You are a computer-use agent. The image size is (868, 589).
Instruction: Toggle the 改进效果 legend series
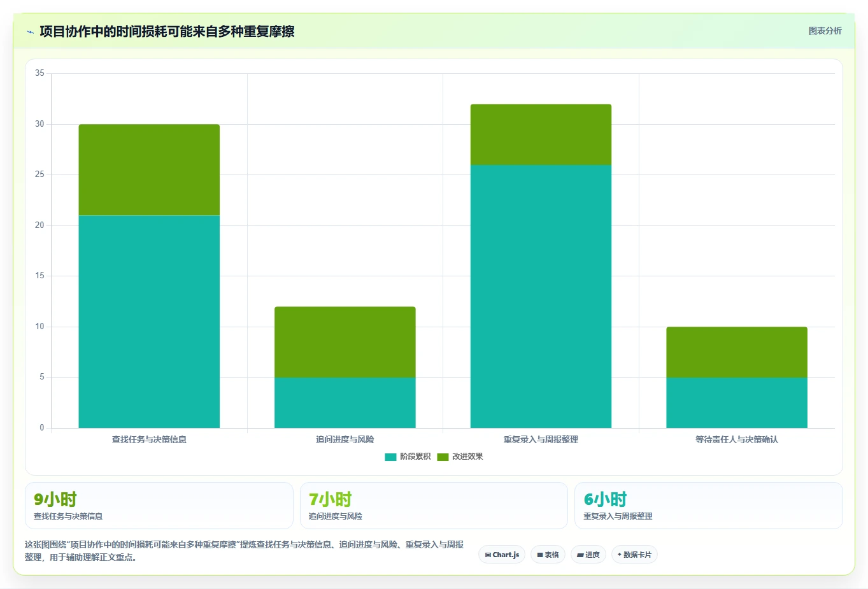pyautogui.click(x=460, y=457)
